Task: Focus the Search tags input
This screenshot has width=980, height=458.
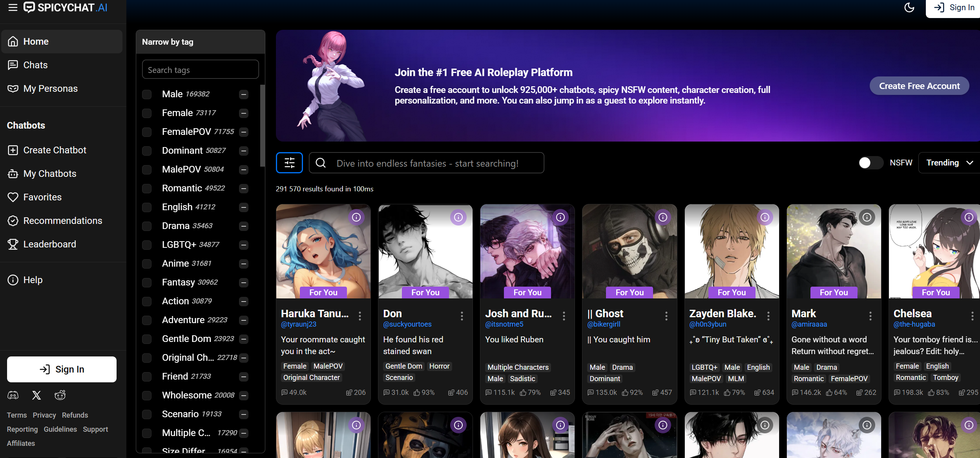Action: [x=200, y=70]
